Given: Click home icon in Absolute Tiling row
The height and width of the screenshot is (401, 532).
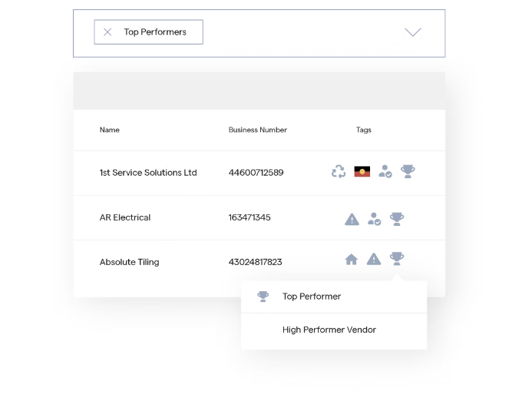Looking at the screenshot, I should pos(352,260).
